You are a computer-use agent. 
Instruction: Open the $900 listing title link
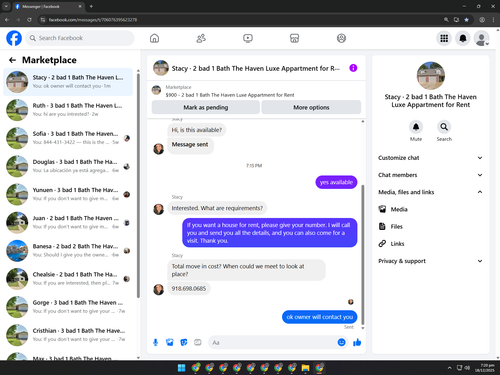(230, 95)
